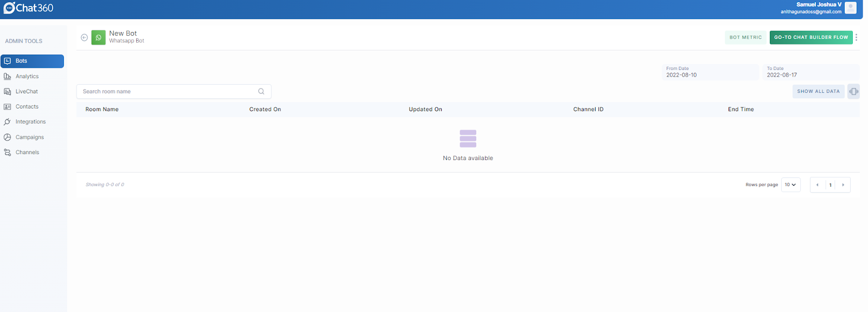Open the three-dot options menu
868x312 pixels.
coord(856,37)
